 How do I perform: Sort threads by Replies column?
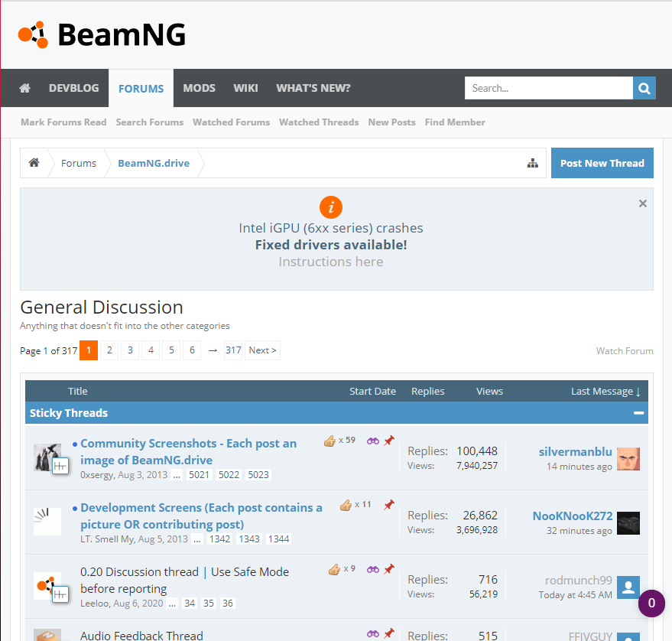[427, 392]
